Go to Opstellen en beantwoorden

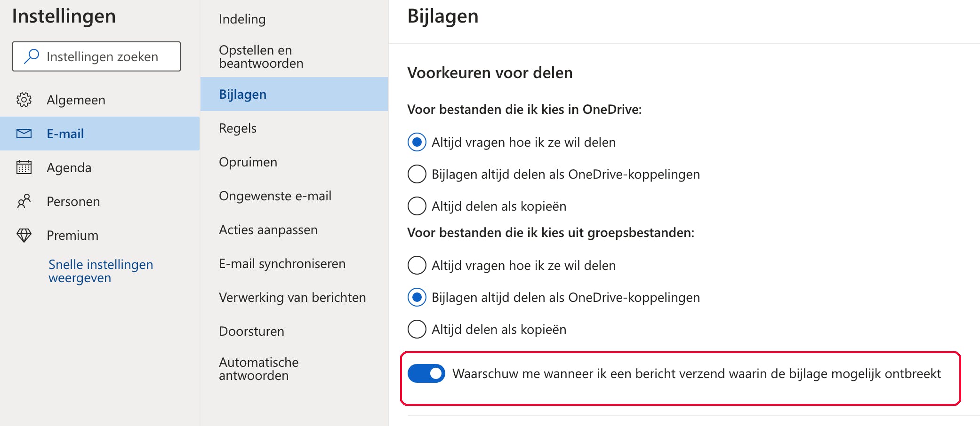click(261, 56)
